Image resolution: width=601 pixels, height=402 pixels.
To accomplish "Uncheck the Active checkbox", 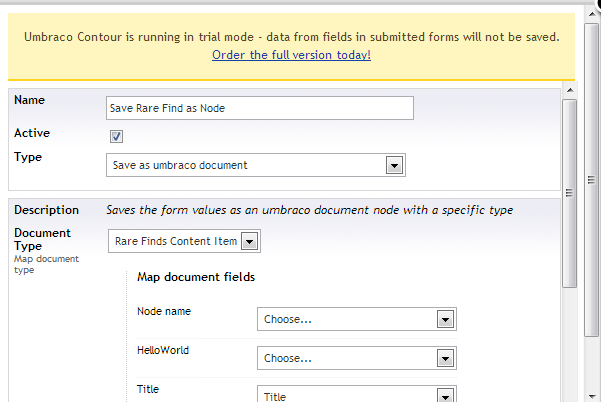I will [x=116, y=136].
